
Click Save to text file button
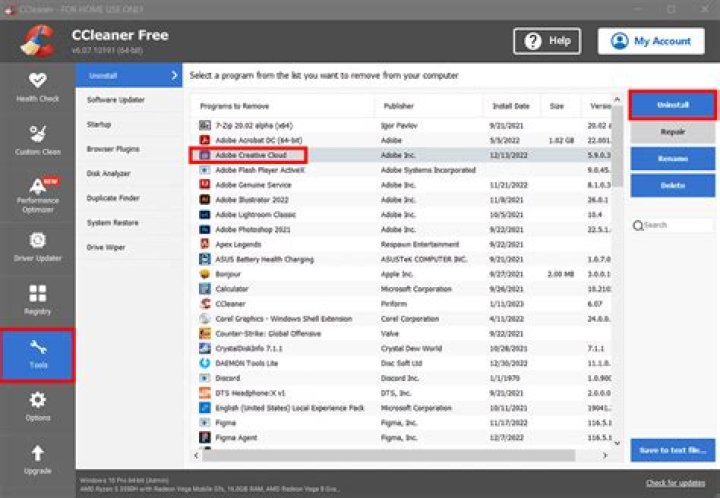pyautogui.click(x=673, y=450)
